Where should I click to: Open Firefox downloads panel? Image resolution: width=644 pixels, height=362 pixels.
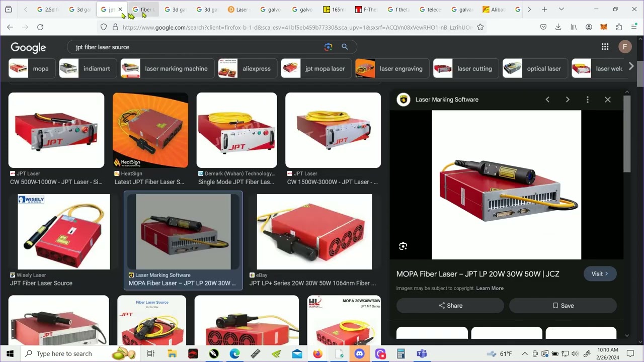(558, 27)
